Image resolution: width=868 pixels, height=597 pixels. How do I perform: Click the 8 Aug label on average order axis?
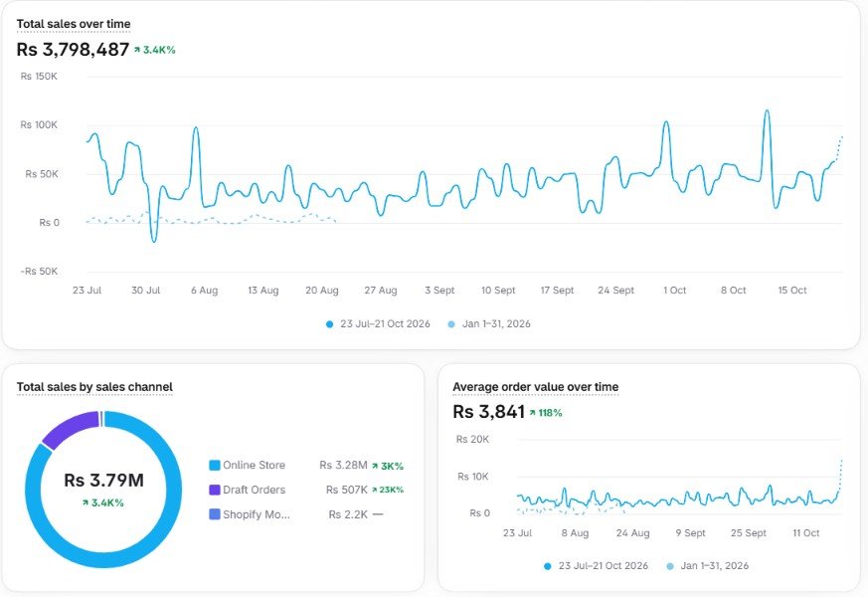coord(575,532)
